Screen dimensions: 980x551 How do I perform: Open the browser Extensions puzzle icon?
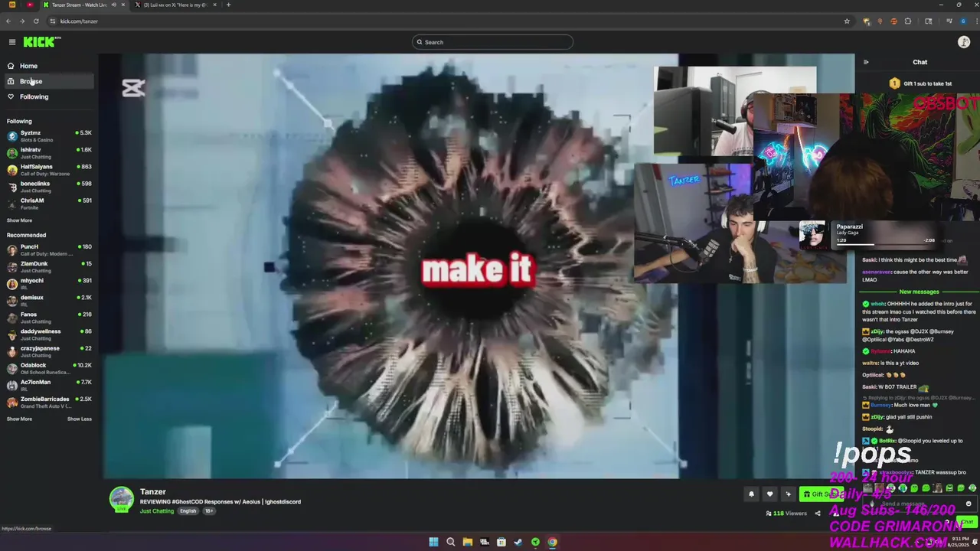(x=908, y=21)
